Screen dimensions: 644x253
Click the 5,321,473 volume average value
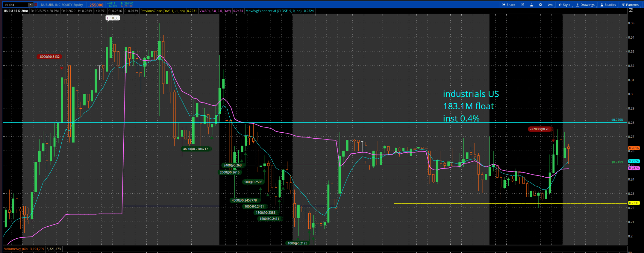[x=54, y=249]
